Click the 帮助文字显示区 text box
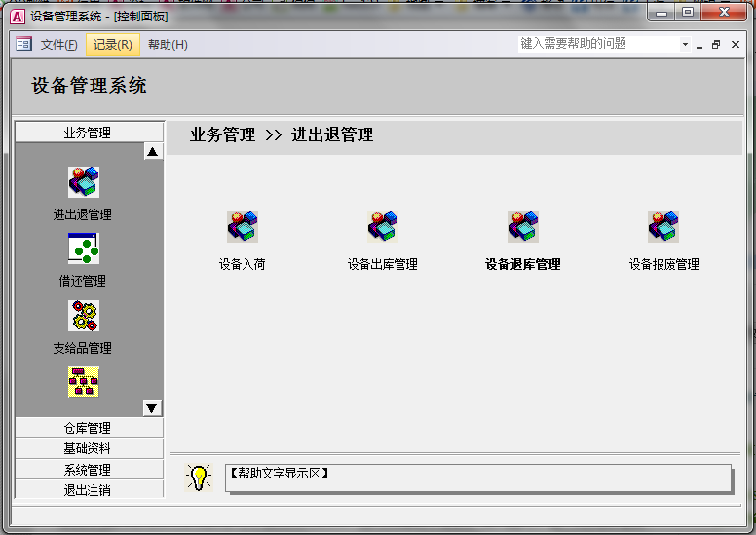 pos(478,478)
